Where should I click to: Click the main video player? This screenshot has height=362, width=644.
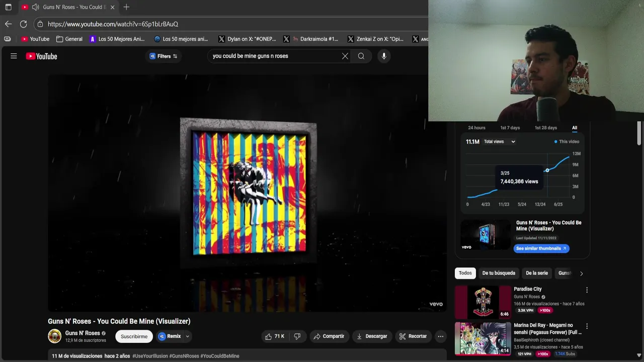point(247,193)
